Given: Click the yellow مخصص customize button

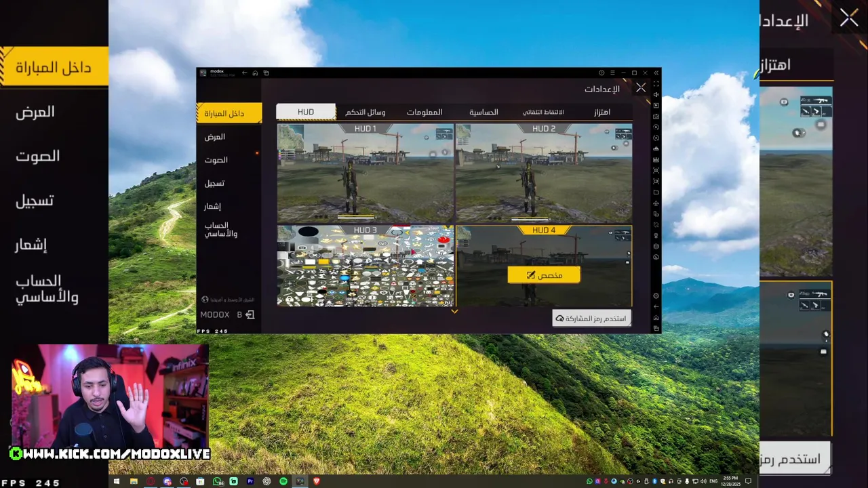Looking at the screenshot, I should click(544, 275).
